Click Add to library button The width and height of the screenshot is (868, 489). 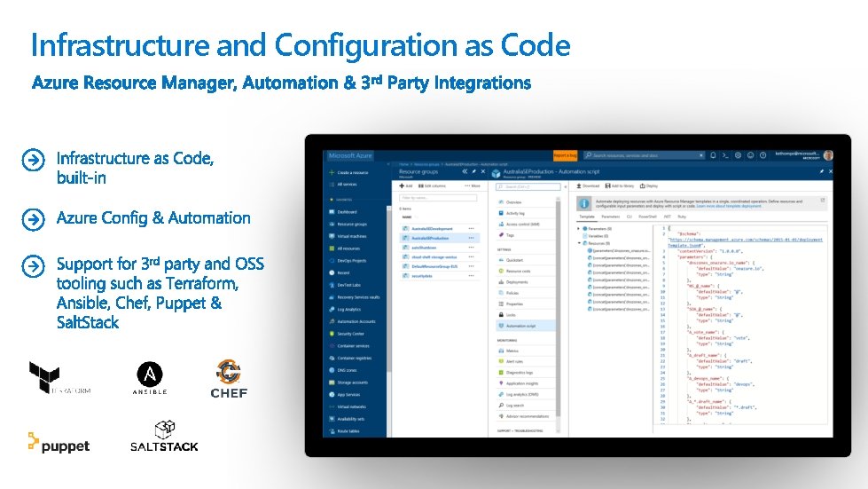pos(620,186)
